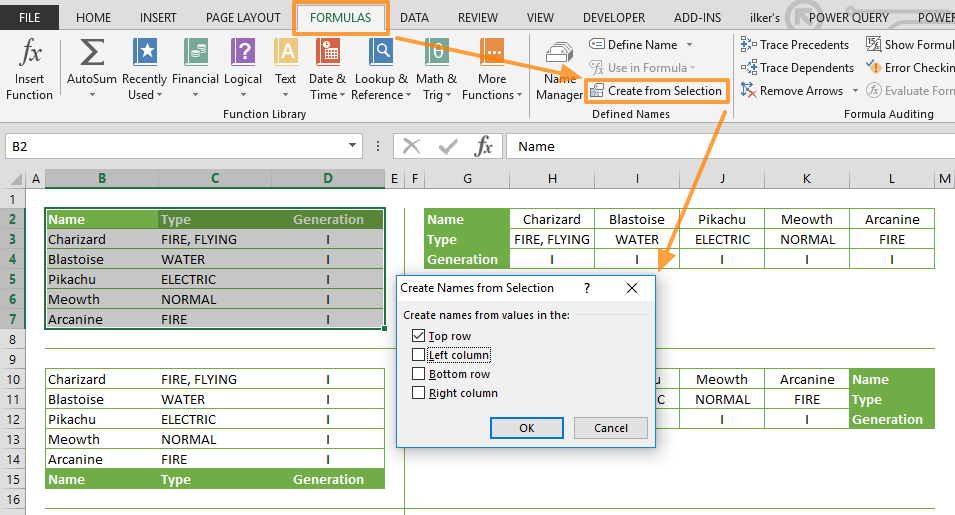Expand the AutoSum dropdown arrow
Viewport: 955px width, 515px height.
(92, 95)
